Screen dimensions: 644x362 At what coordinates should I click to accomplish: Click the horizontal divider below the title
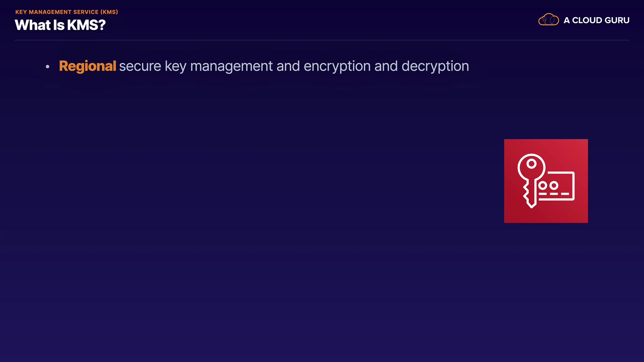(322, 40)
